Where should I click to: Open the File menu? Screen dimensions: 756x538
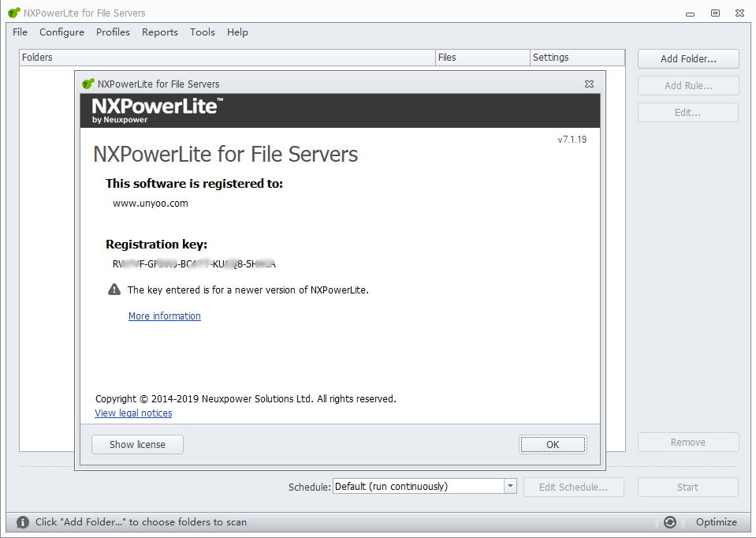[x=20, y=32]
